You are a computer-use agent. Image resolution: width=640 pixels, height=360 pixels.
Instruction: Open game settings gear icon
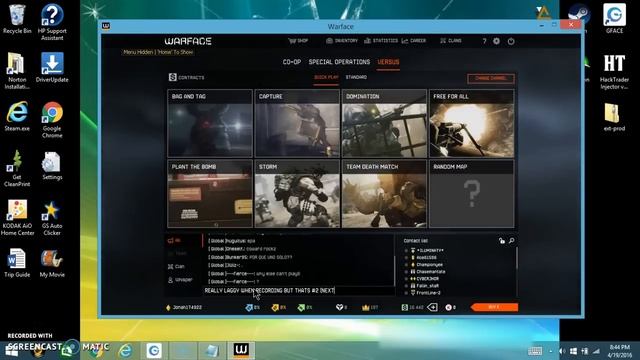[x=496, y=41]
